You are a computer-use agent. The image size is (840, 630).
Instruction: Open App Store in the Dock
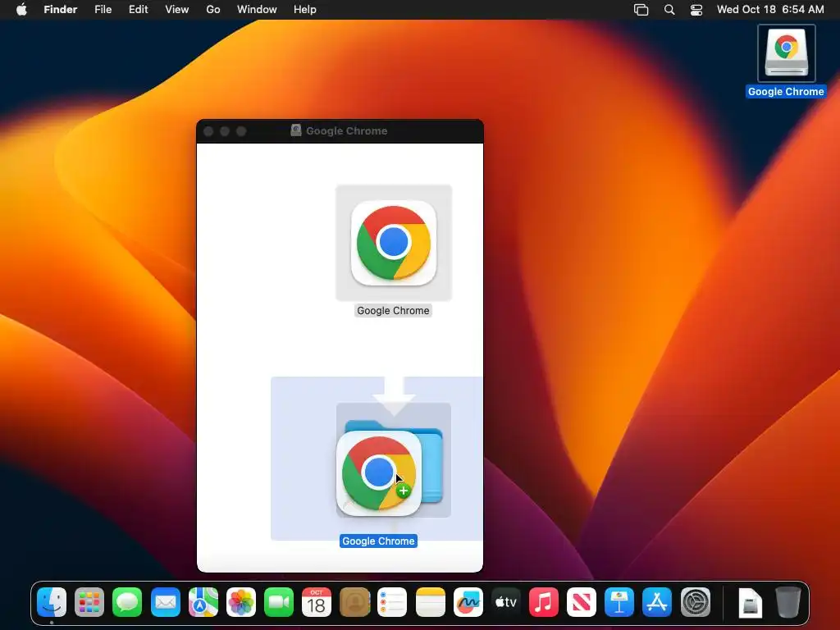pyautogui.click(x=657, y=603)
